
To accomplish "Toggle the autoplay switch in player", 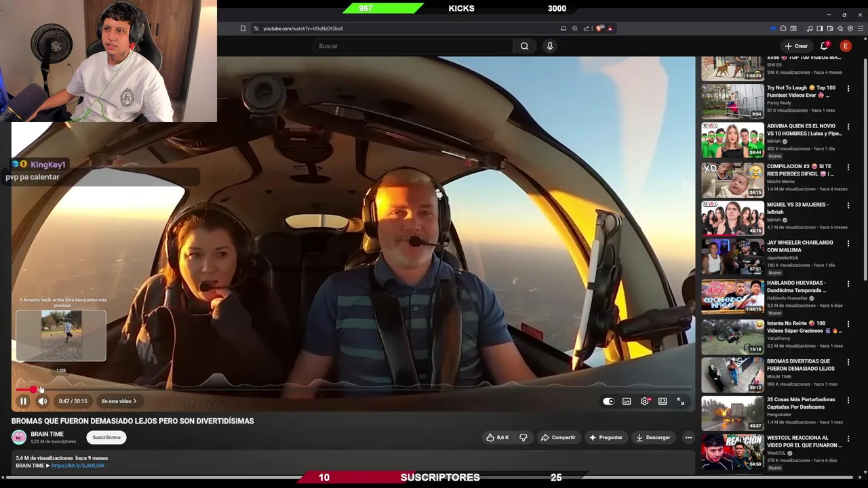I will click(x=608, y=401).
